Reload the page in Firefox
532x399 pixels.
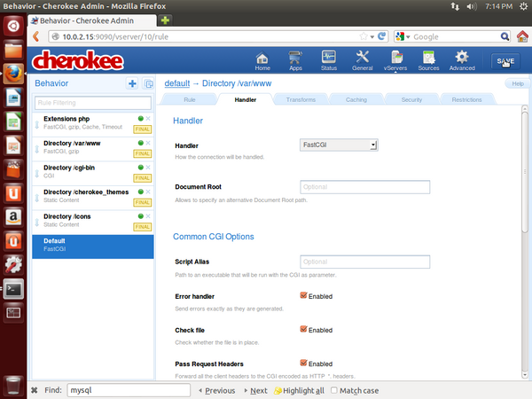click(381, 36)
